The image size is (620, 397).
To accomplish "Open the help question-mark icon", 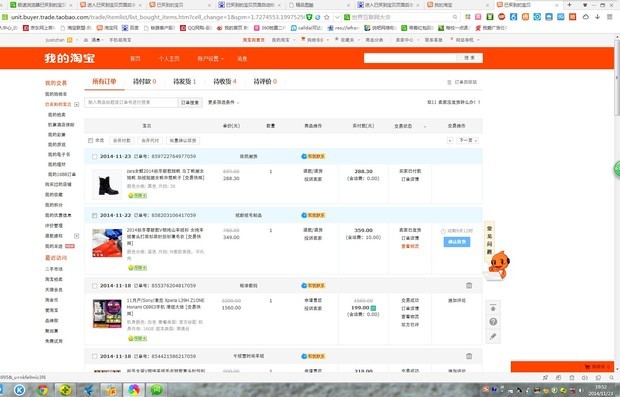I will [493, 322].
